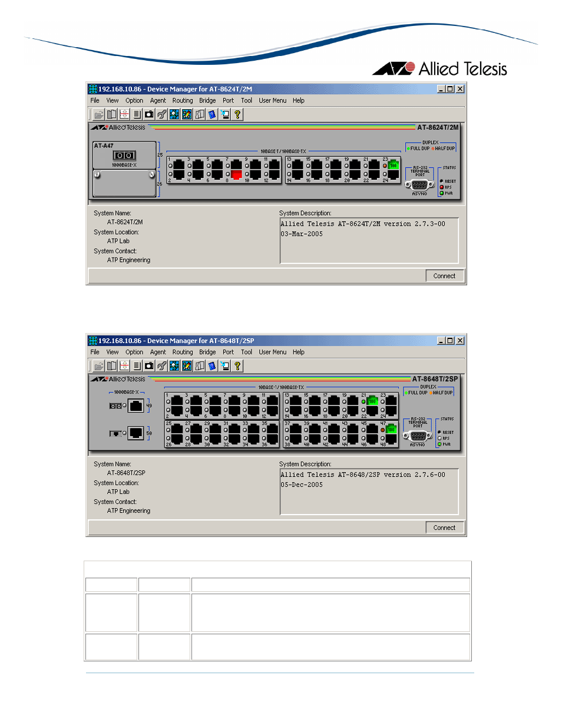
Task: Select port 1 on the AT-8624T/2M switch
Action: coord(178,166)
